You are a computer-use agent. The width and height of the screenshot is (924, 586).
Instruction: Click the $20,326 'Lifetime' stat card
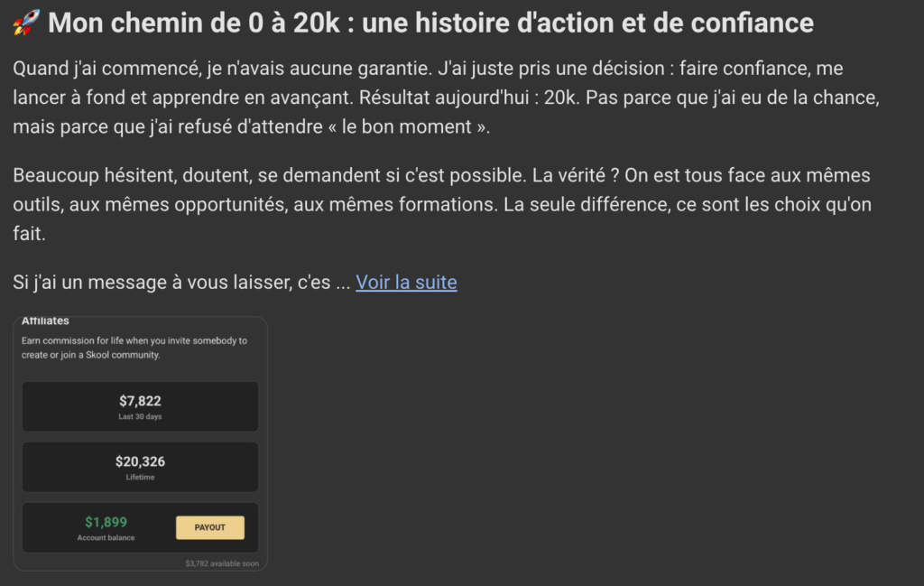click(x=140, y=467)
